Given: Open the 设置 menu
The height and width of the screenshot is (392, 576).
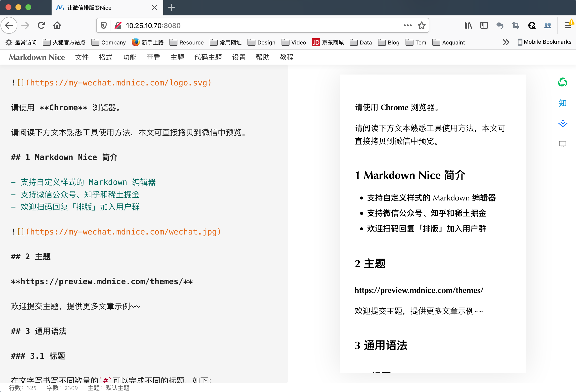Looking at the screenshot, I should tap(239, 57).
